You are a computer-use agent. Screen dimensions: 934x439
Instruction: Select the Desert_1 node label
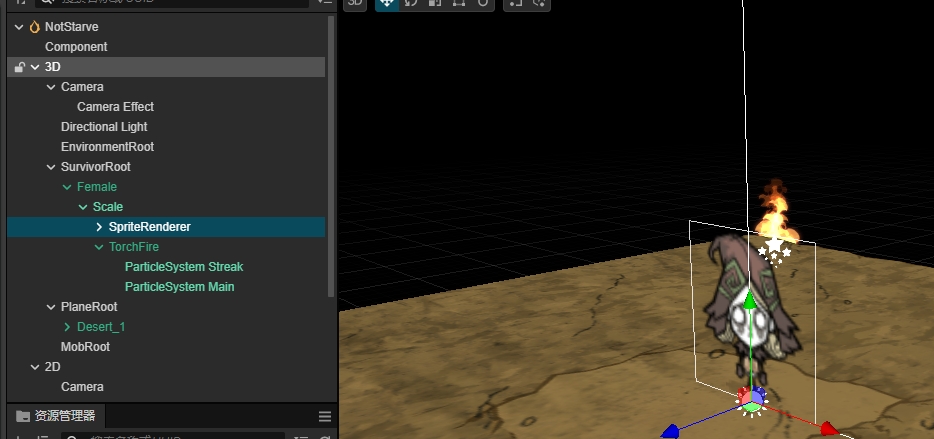[x=101, y=327]
